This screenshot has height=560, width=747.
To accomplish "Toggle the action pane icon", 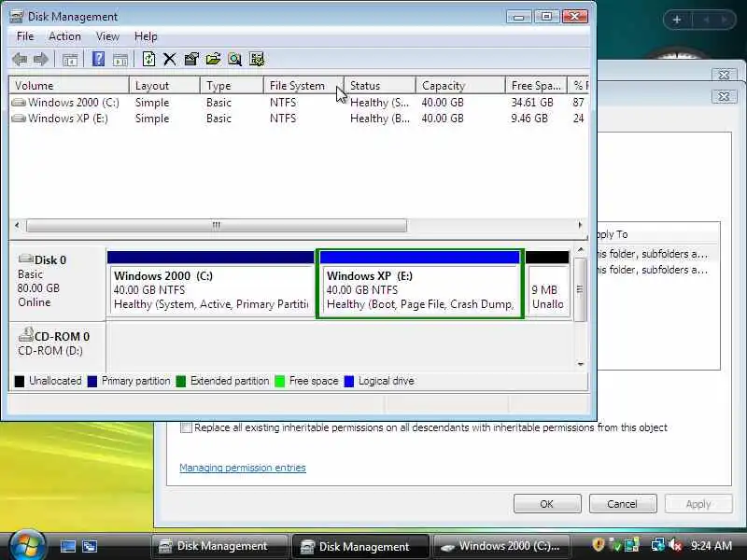I will 120,60.
